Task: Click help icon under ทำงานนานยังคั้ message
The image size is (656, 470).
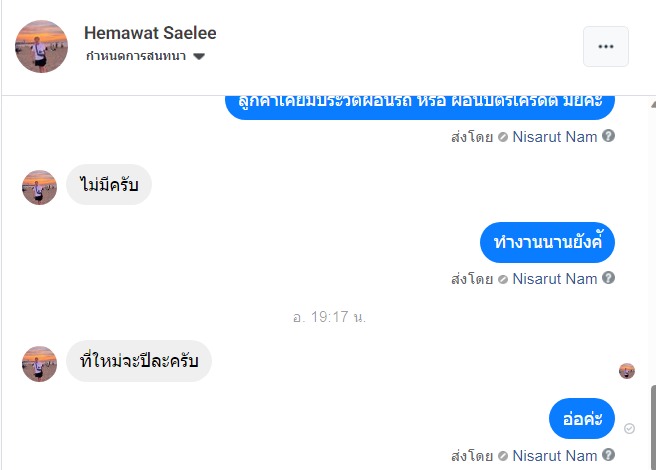Action: click(x=608, y=278)
